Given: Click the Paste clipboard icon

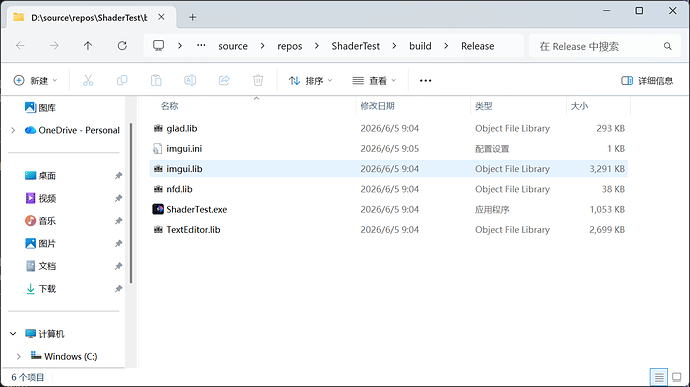Looking at the screenshot, I should coord(156,81).
